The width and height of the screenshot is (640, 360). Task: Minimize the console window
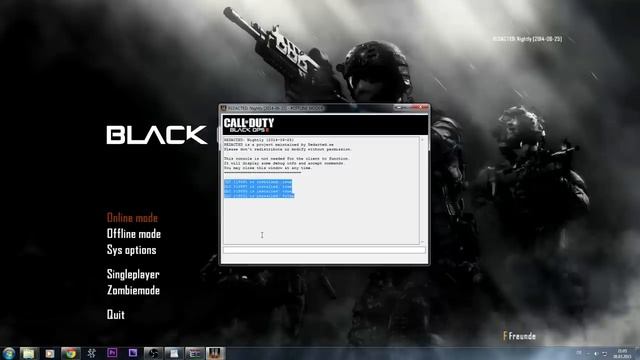click(x=398, y=107)
